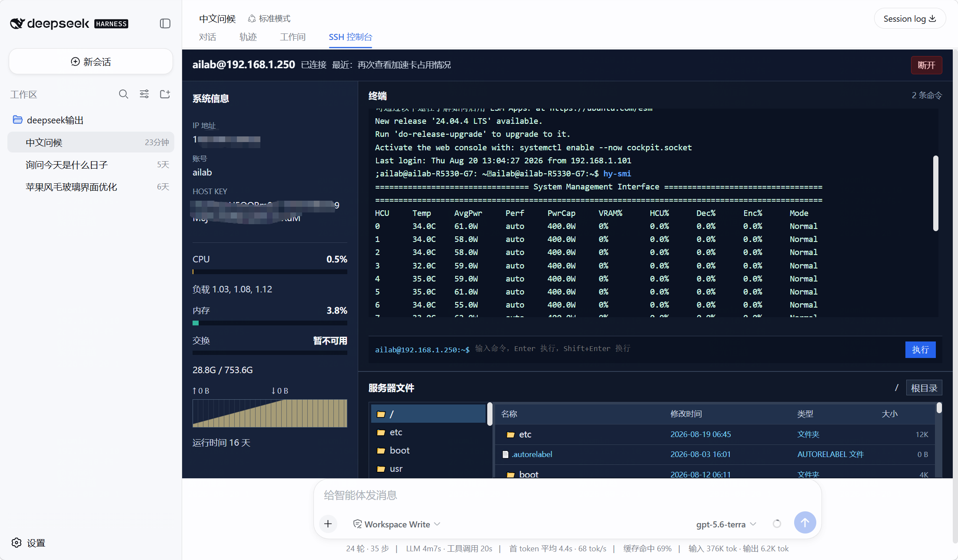Screen dimensions: 958x560
Task: Click the AUTORELABEL 文件 type cell
Action: point(830,454)
